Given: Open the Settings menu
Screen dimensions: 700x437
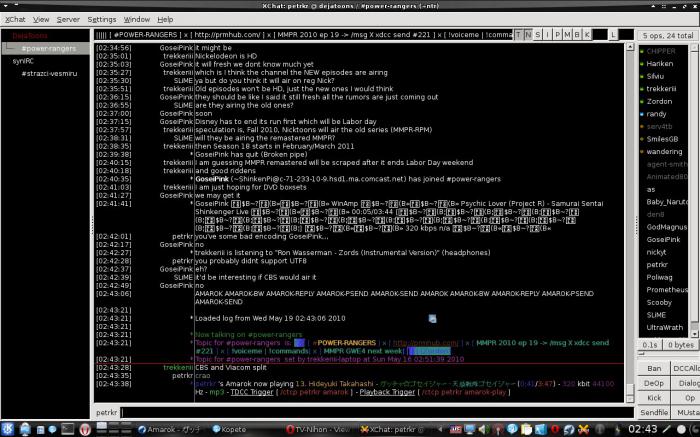Looking at the screenshot, I should pyautogui.click(x=101, y=20).
